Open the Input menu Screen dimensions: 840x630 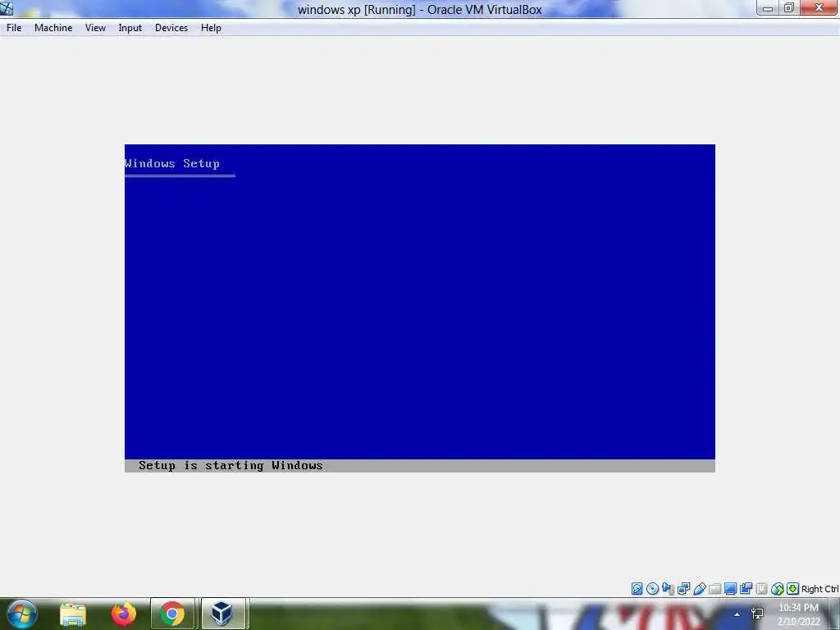pos(130,28)
